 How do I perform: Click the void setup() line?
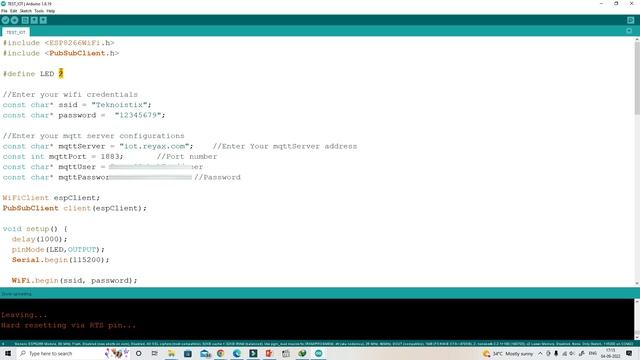pos(35,229)
